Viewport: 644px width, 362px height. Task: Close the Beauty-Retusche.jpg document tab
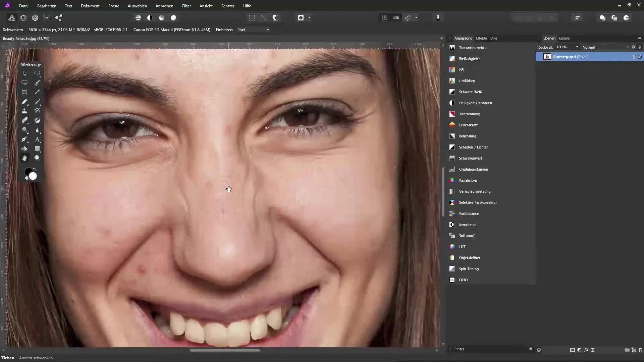(441, 39)
